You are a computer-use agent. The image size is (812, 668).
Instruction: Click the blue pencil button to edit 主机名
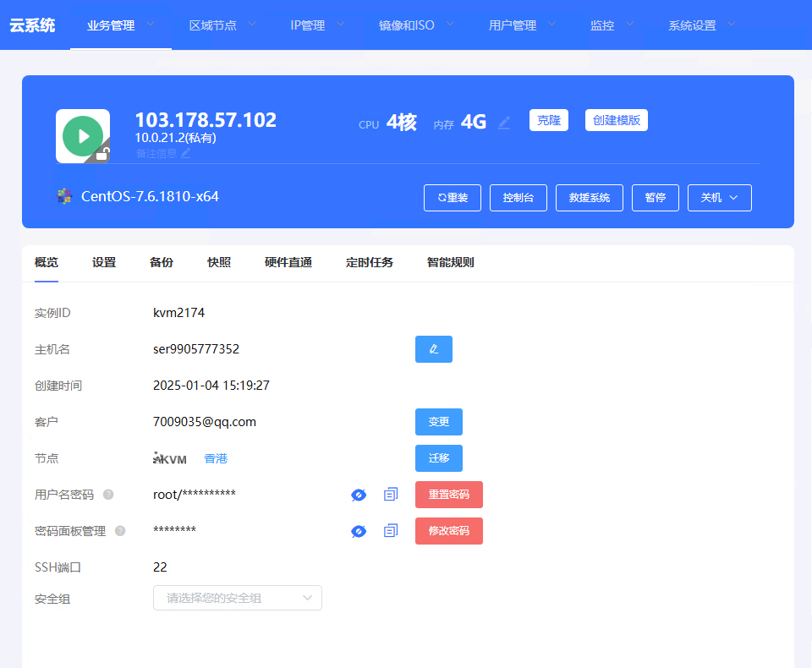[x=433, y=349]
